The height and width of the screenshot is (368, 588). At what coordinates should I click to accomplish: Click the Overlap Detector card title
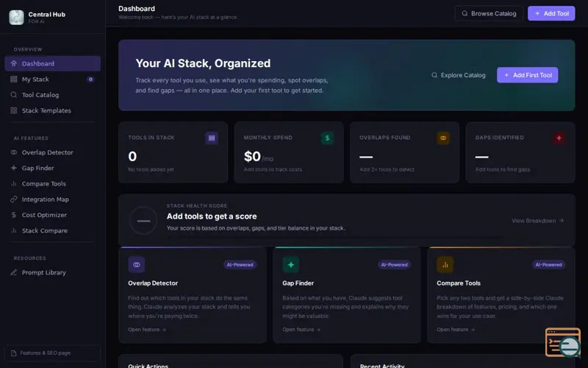(x=153, y=283)
